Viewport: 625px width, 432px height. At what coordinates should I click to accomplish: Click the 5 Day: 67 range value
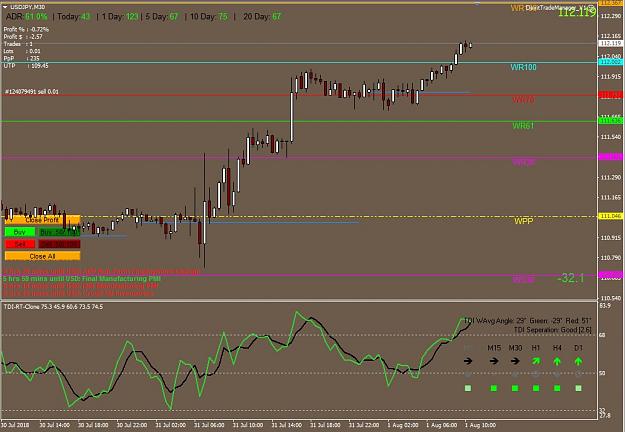[162, 17]
